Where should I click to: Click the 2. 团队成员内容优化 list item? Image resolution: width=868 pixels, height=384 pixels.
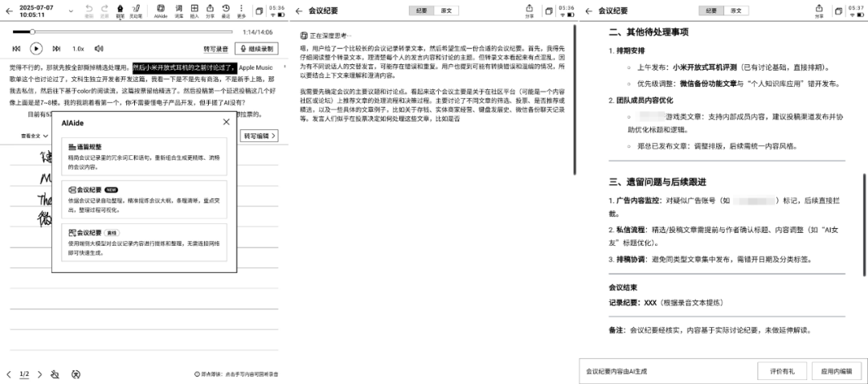click(x=641, y=100)
